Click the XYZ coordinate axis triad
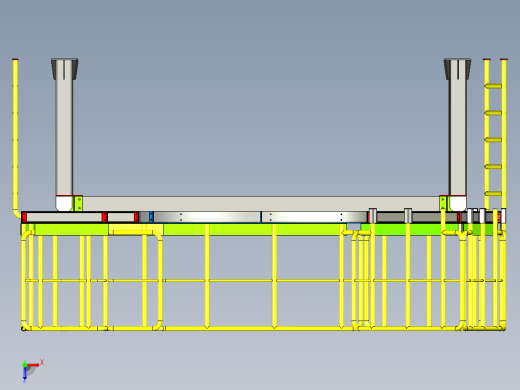The width and height of the screenshot is (520, 390). (x=32, y=370)
